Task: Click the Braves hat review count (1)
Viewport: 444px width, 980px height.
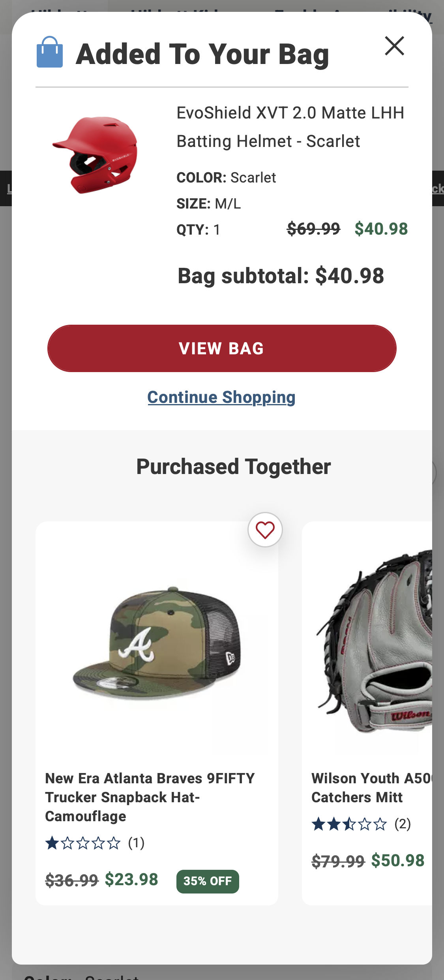Action: coord(136,843)
